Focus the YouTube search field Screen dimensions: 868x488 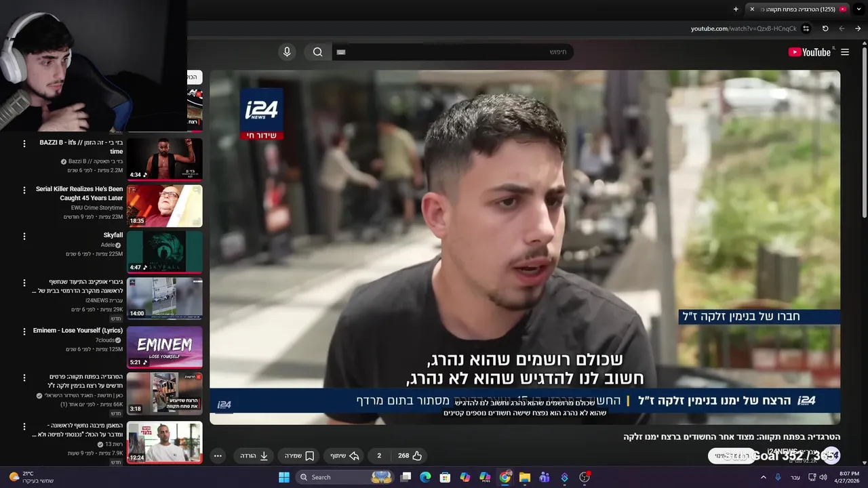[x=452, y=52]
